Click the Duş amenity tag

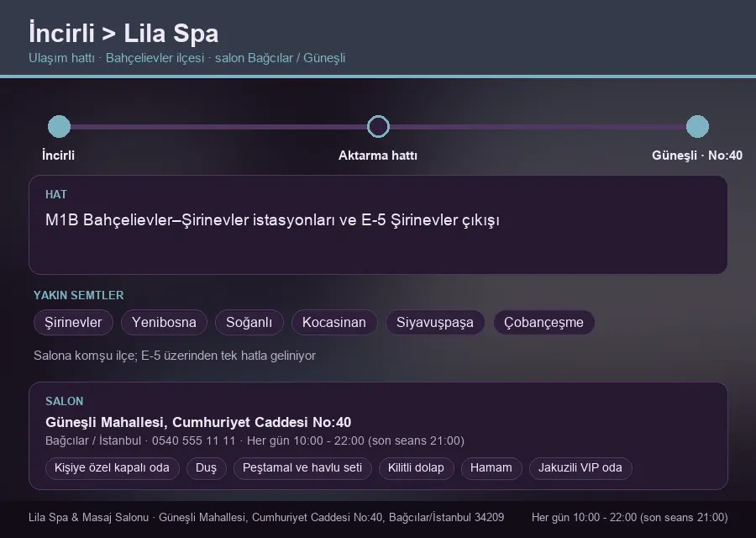tap(206, 468)
